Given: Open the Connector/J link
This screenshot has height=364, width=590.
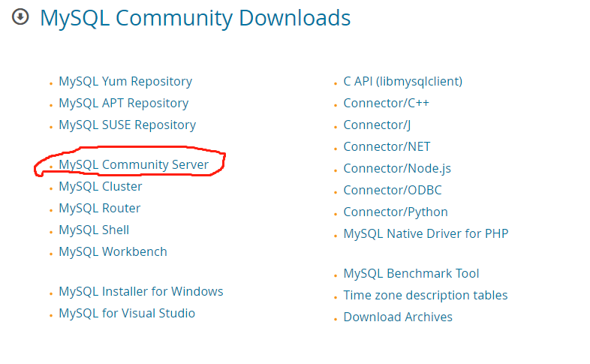Looking at the screenshot, I should [377, 125].
